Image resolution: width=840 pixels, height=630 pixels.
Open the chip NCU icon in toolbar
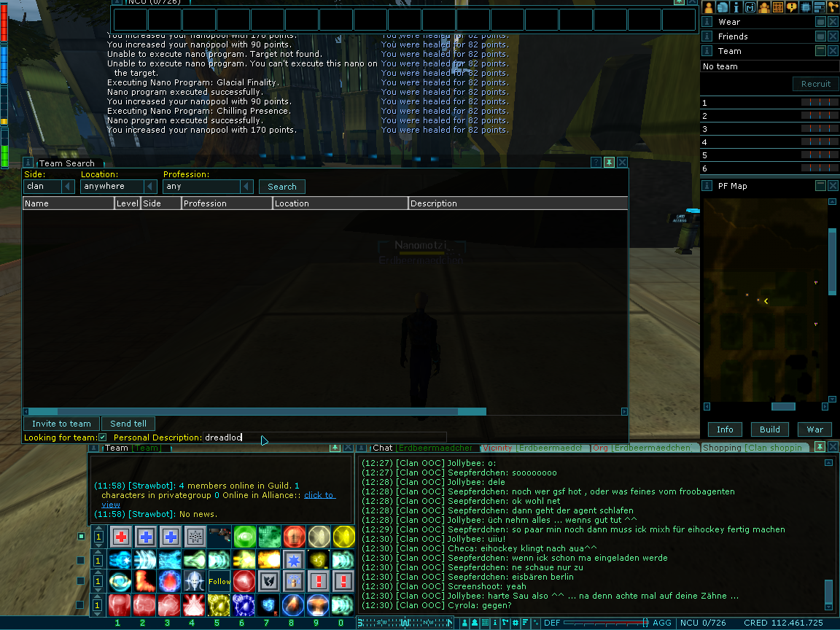(805, 7)
